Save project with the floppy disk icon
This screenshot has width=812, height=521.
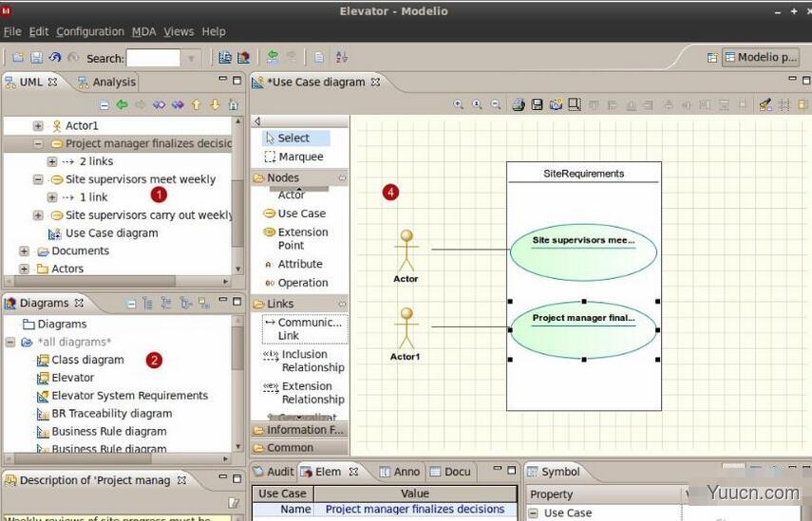coord(36,58)
